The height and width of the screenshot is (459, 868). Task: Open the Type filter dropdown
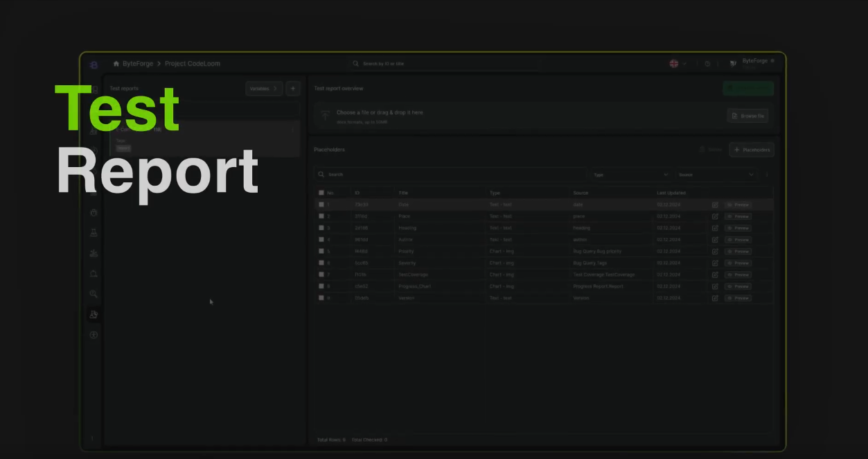tap(630, 175)
